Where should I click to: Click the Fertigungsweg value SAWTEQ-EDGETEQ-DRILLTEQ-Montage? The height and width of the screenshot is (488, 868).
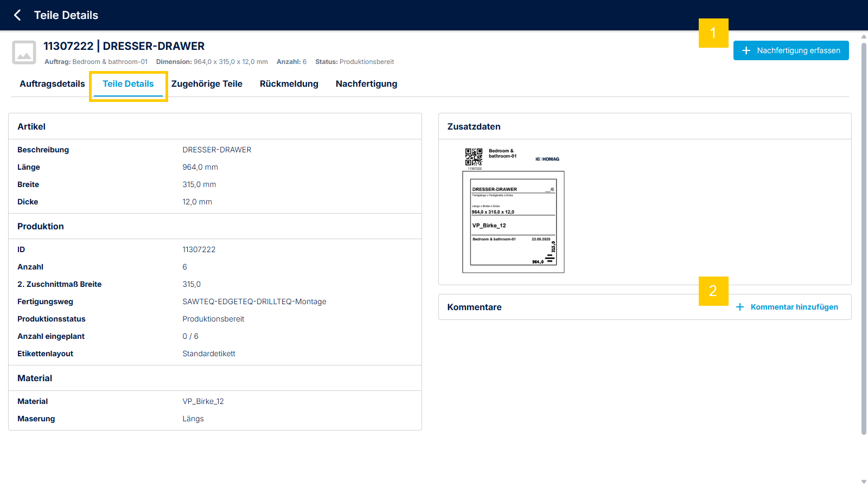[x=254, y=301]
